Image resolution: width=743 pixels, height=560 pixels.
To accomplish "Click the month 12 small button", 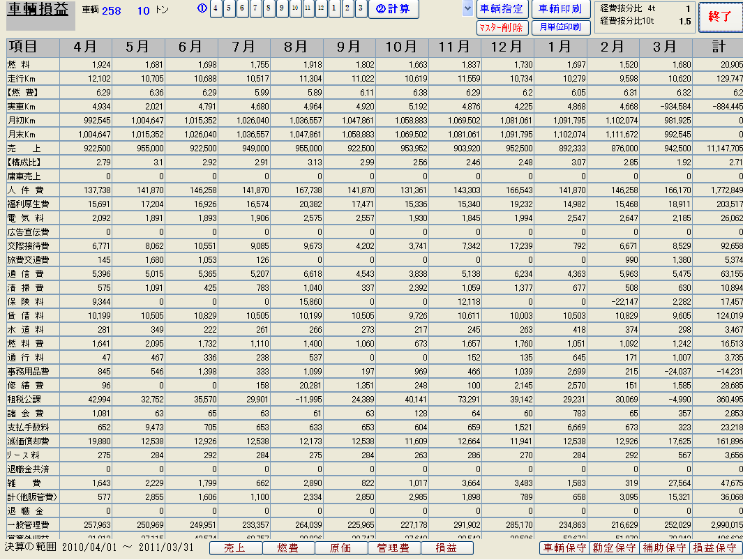I will pos(321,9).
